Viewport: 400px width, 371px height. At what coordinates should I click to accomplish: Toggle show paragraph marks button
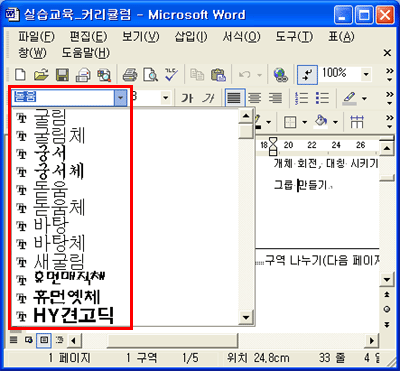click(307, 75)
